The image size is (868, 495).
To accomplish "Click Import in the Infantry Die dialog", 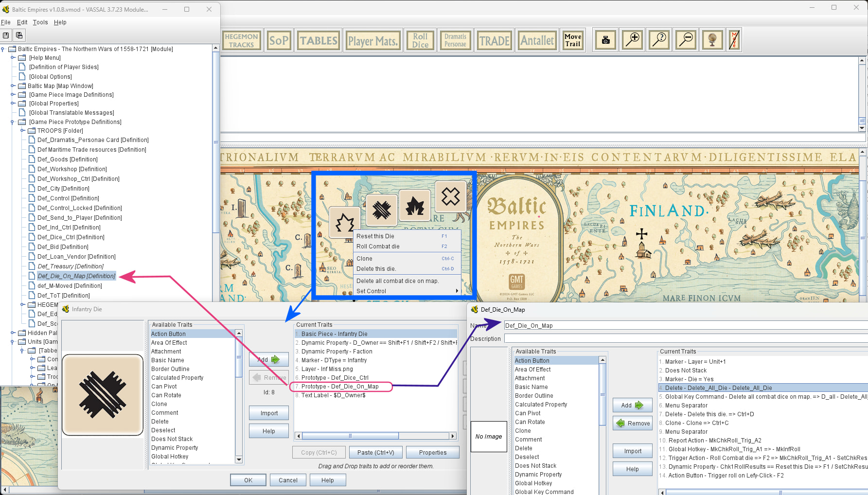I will tap(269, 413).
